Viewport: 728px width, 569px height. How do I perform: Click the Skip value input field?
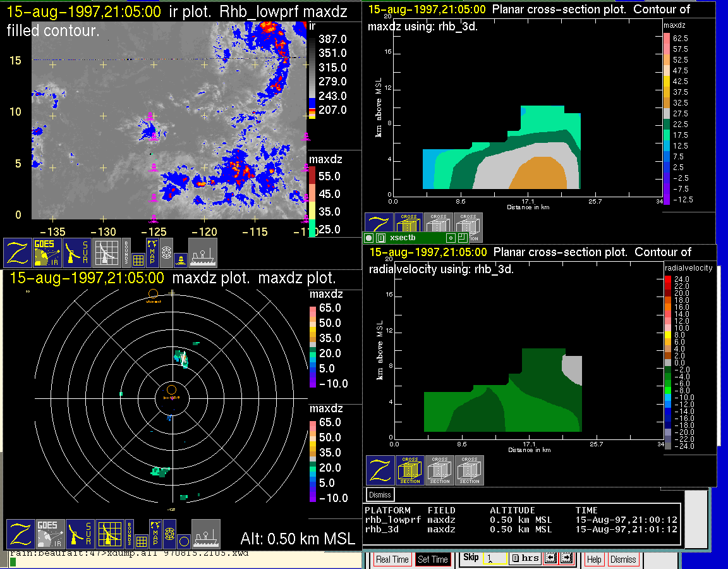tap(495, 559)
